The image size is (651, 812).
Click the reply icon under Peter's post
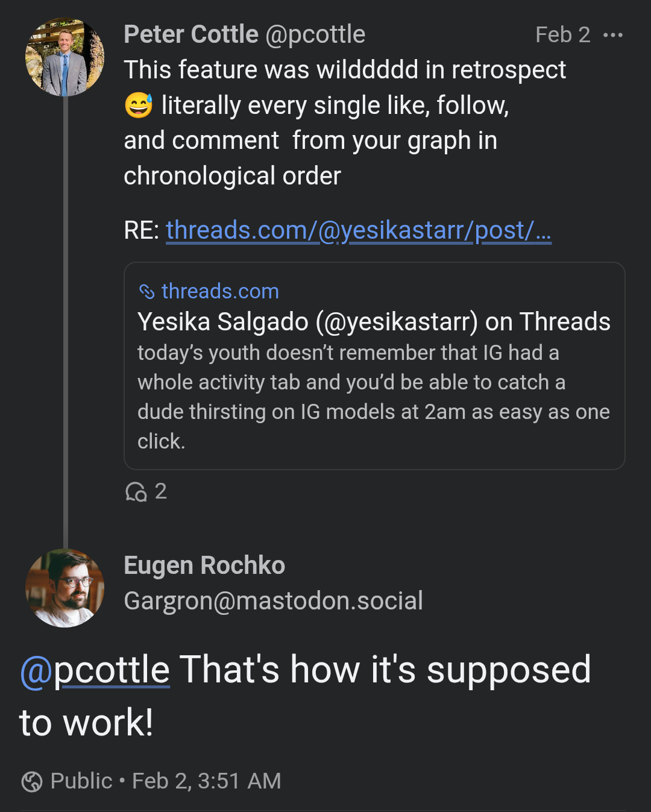point(136,492)
